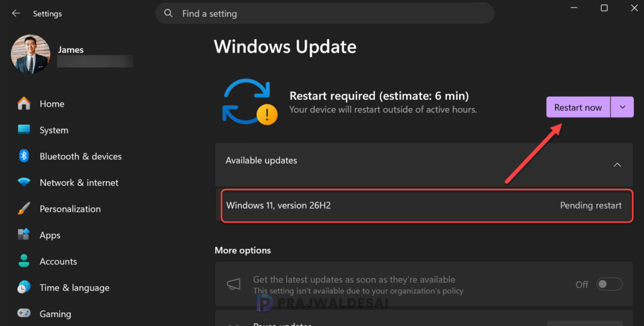644x326 pixels.
Task: Open Bluetooth & devices settings
Action: (x=80, y=156)
